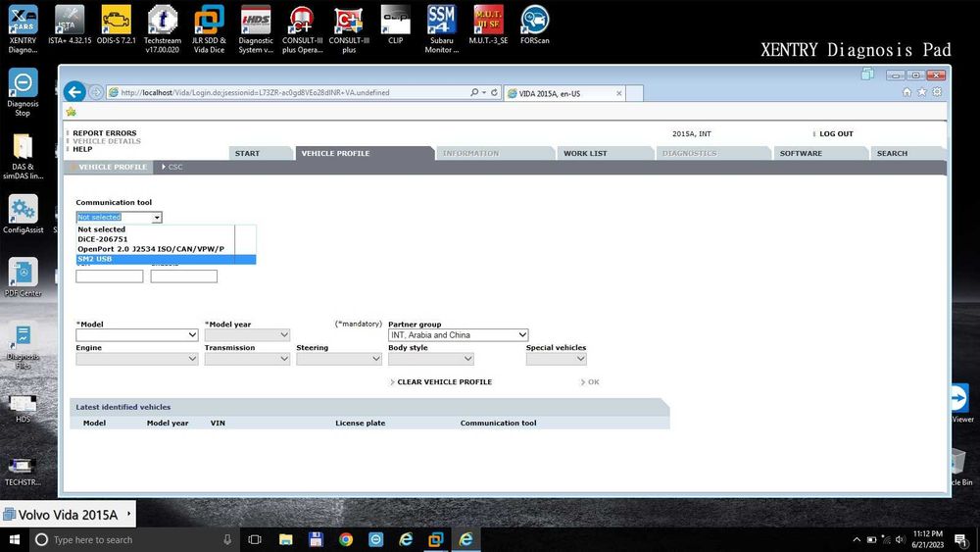The height and width of the screenshot is (552, 980).
Task: Go back with browser back arrow
Action: (x=74, y=92)
